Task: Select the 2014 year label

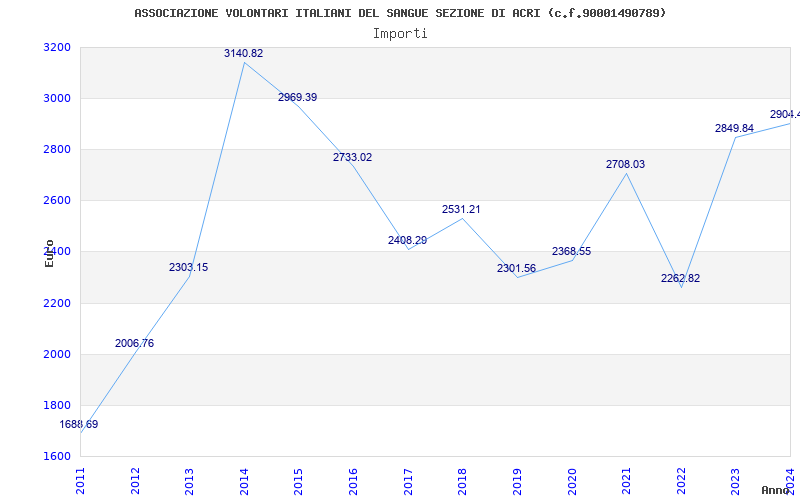Action: pos(244,481)
